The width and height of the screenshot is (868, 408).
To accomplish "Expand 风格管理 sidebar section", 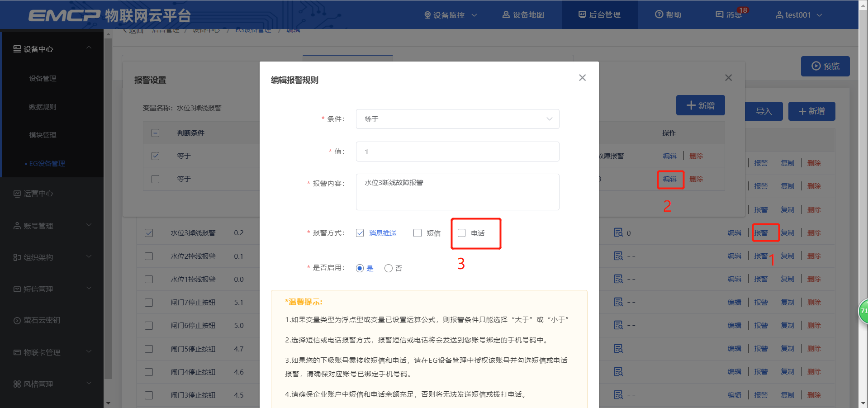I will pos(52,384).
